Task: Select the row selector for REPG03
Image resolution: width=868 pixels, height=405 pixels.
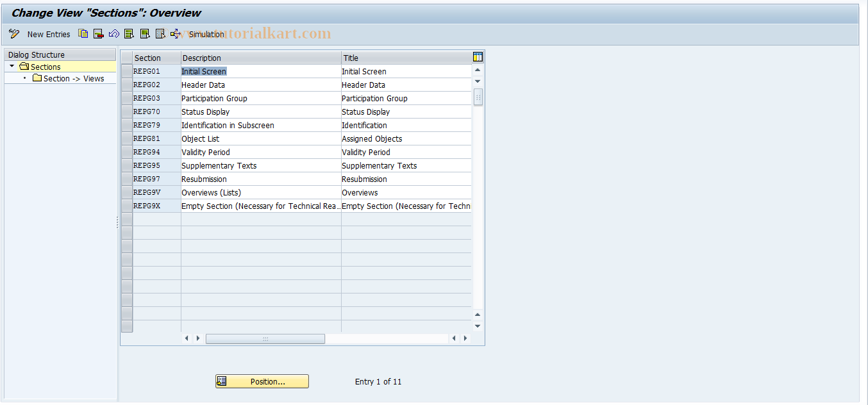Action: 127,98
